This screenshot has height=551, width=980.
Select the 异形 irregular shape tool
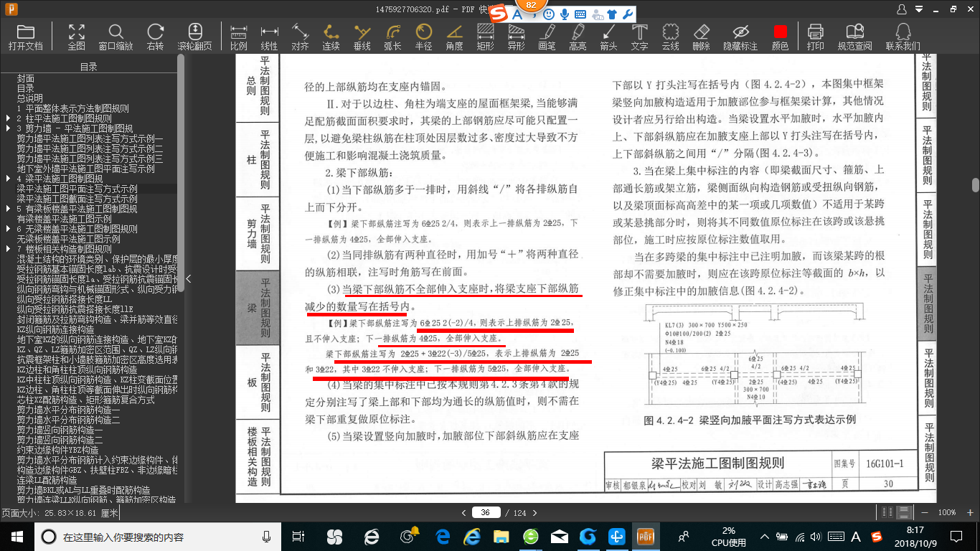pos(516,37)
